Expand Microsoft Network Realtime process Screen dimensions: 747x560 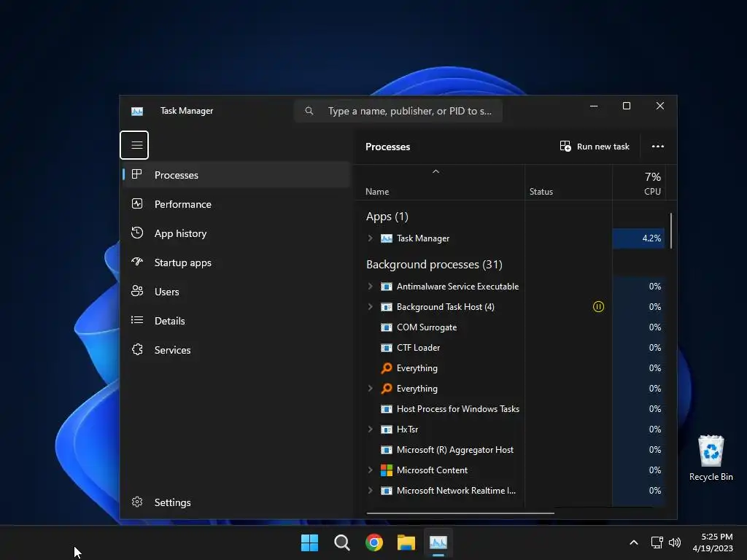tap(370, 491)
